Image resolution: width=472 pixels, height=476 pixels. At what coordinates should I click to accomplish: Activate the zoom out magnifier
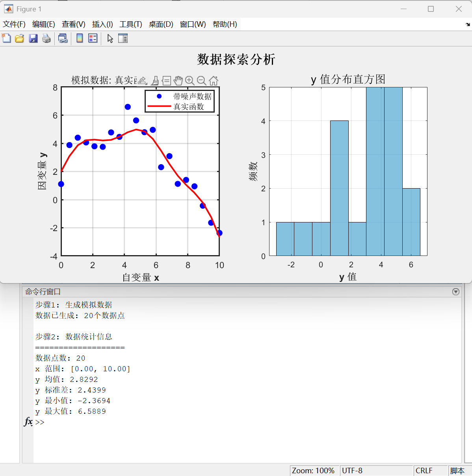pyautogui.click(x=201, y=81)
